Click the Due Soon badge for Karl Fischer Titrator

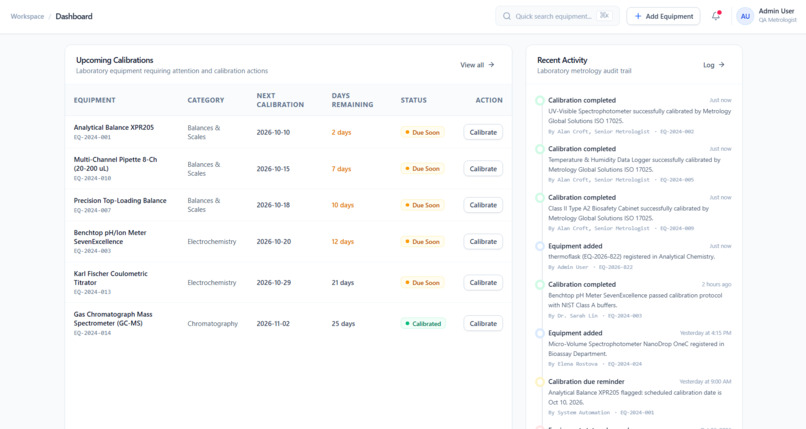coord(423,283)
